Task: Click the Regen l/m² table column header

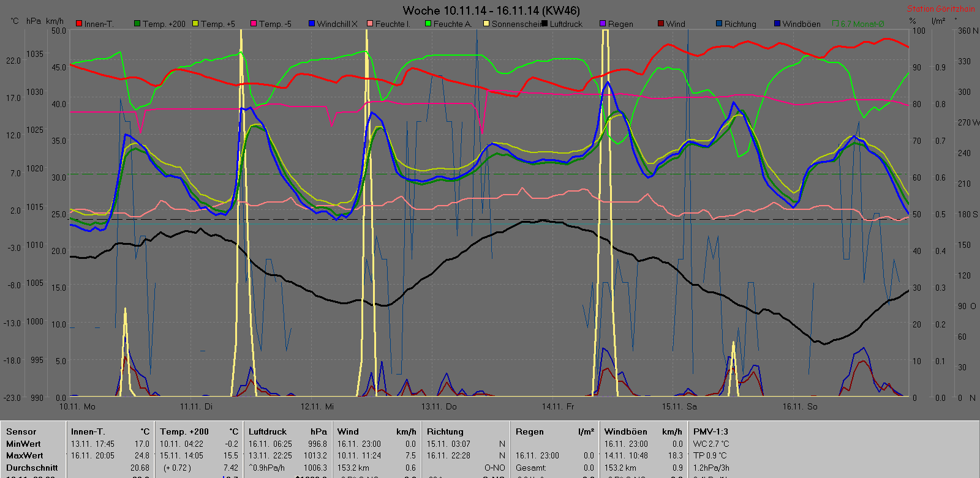Action: [555, 431]
